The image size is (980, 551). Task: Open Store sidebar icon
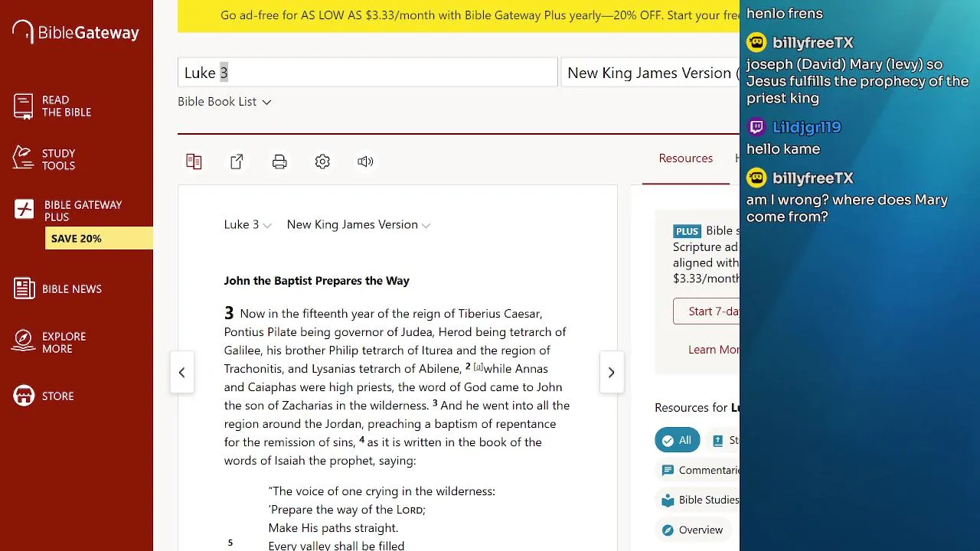coord(24,396)
